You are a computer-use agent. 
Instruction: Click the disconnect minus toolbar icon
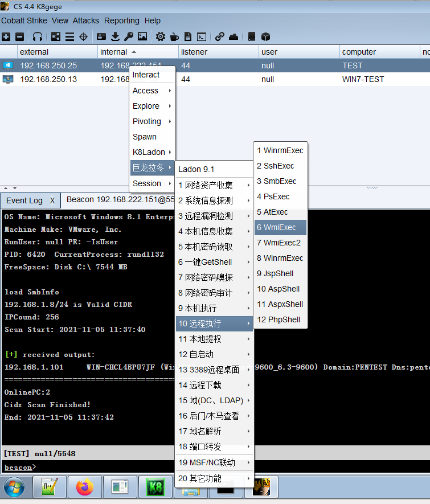(x=19, y=36)
